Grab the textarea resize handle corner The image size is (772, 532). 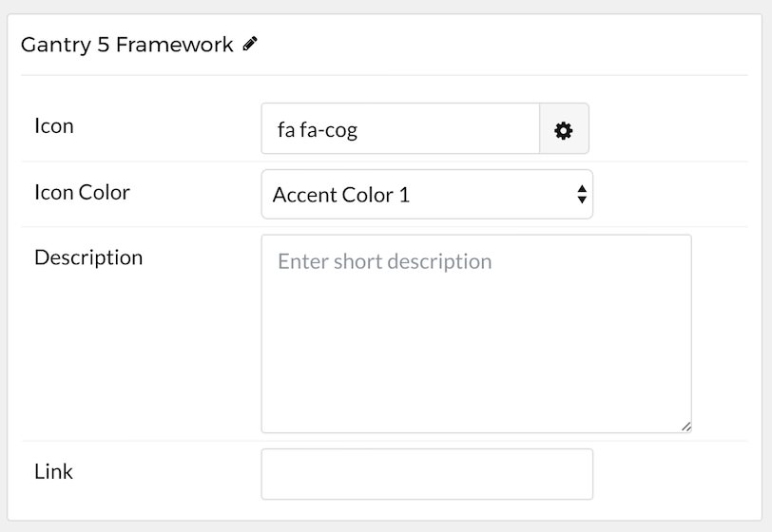(686, 427)
